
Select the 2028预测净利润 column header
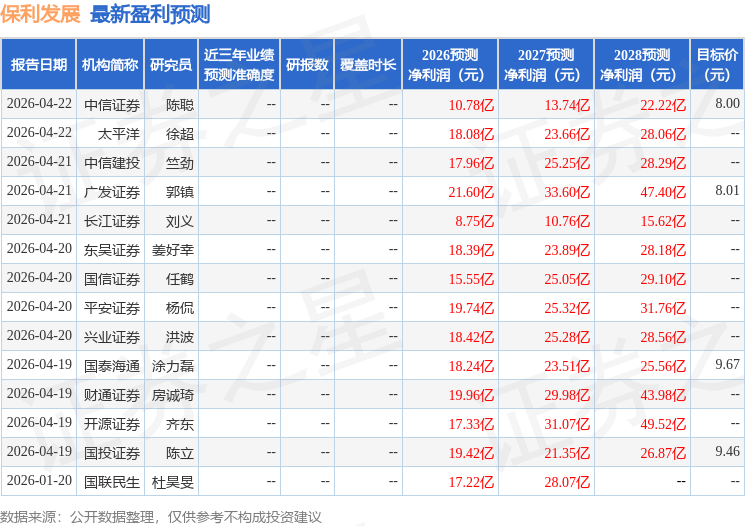click(x=642, y=65)
